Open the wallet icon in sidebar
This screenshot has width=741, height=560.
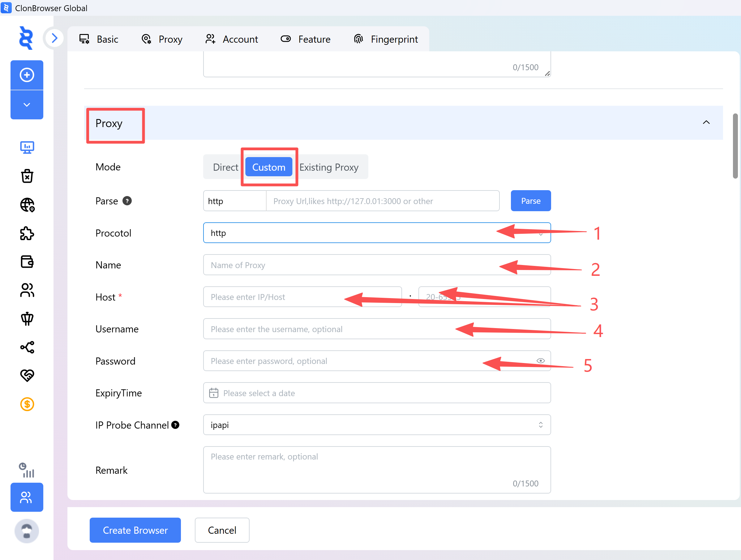27,262
